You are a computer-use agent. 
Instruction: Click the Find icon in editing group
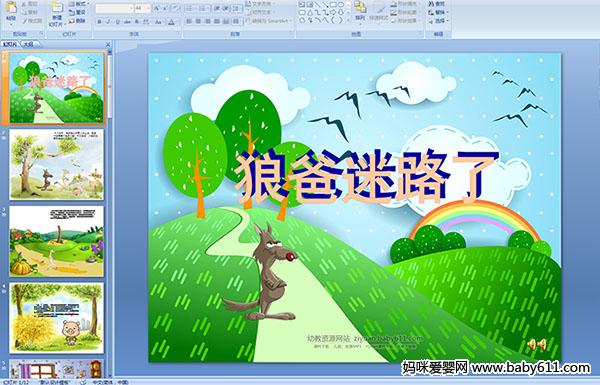click(x=437, y=4)
